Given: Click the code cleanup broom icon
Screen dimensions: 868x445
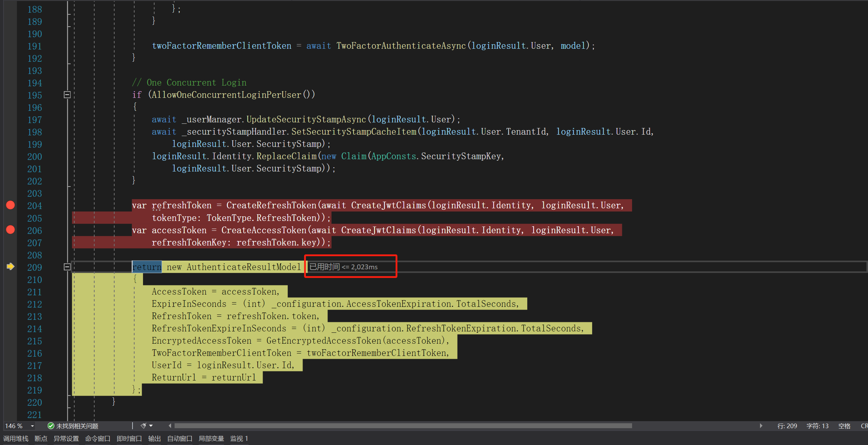Looking at the screenshot, I should point(143,426).
